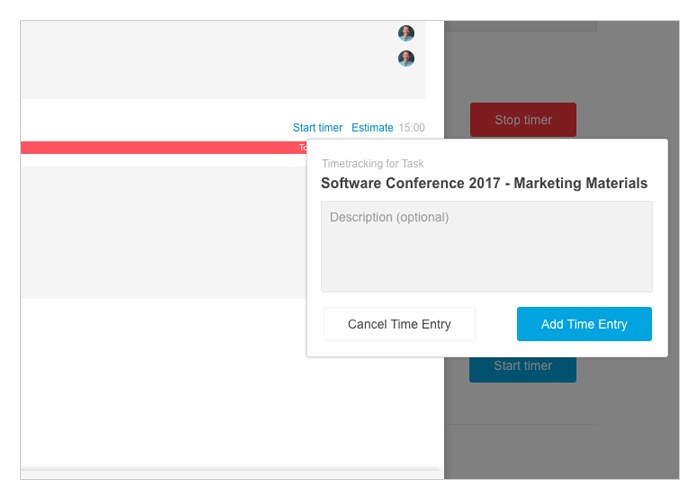Click the lower gray content panel

[163, 233]
